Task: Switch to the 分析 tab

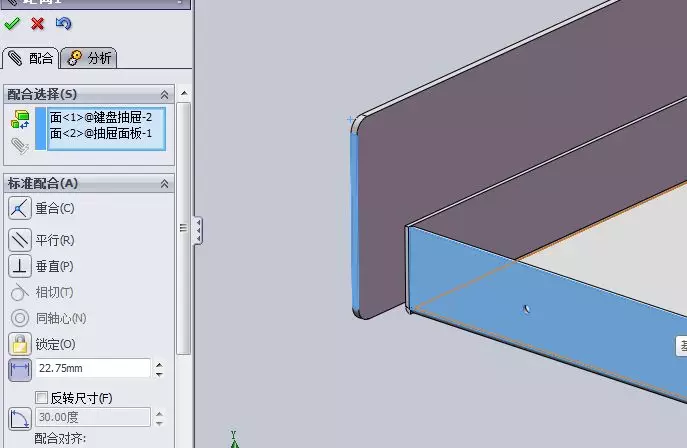Action: point(89,58)
